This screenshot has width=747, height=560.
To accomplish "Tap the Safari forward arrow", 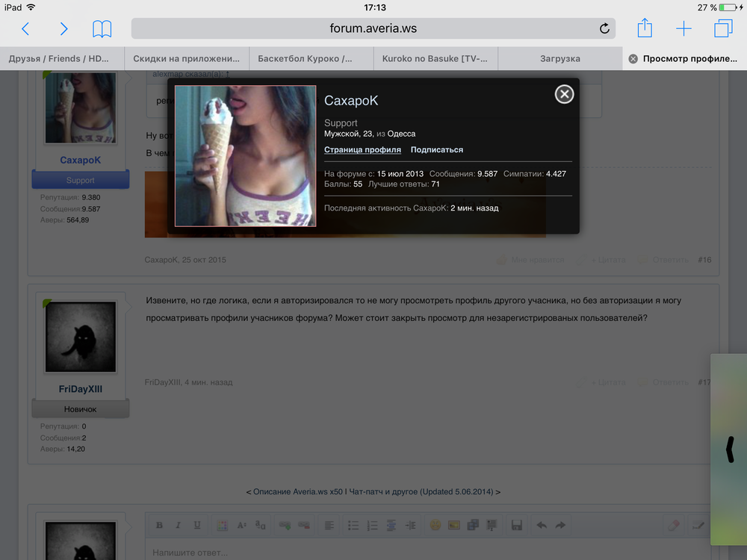I will (63, 29).
